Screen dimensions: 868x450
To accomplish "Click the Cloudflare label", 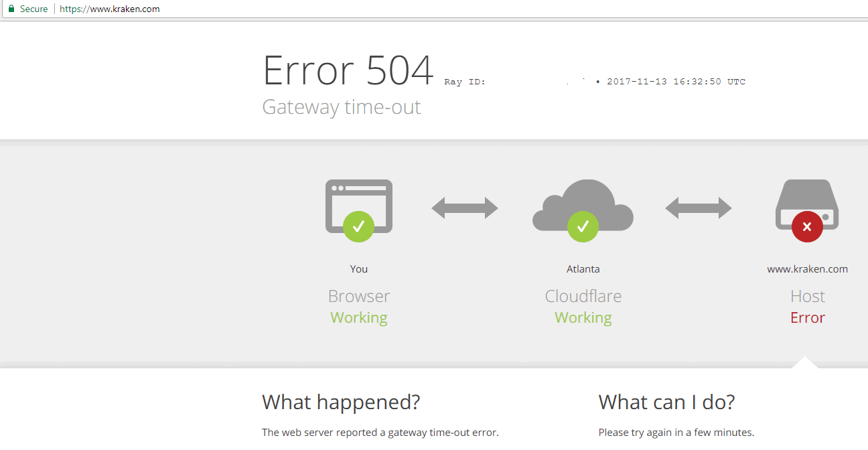I will 583,296.
